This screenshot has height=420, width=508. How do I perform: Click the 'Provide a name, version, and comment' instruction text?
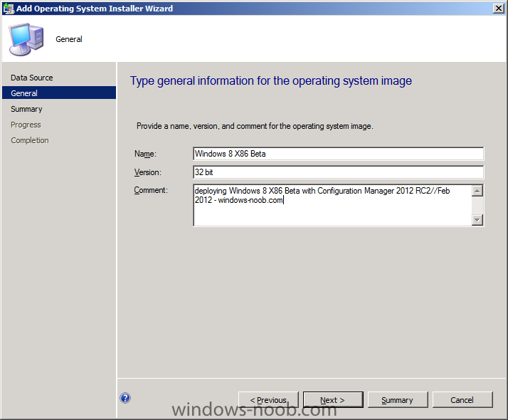coord(255,126)
